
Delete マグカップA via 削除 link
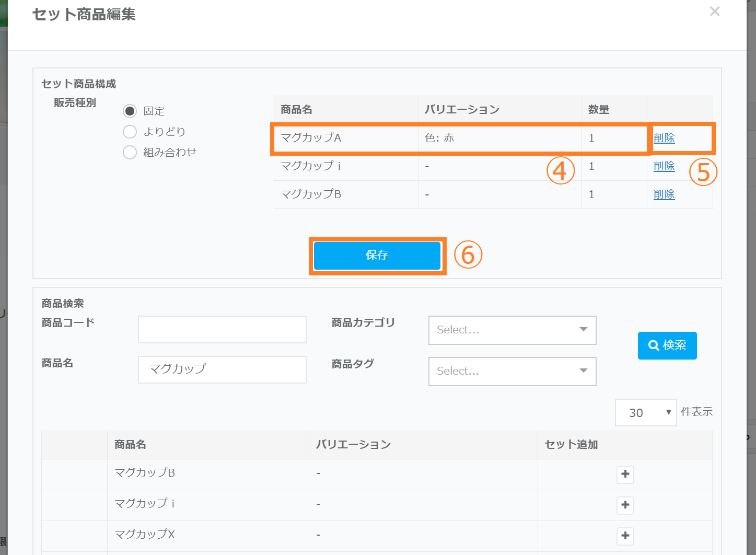point(664,138)
